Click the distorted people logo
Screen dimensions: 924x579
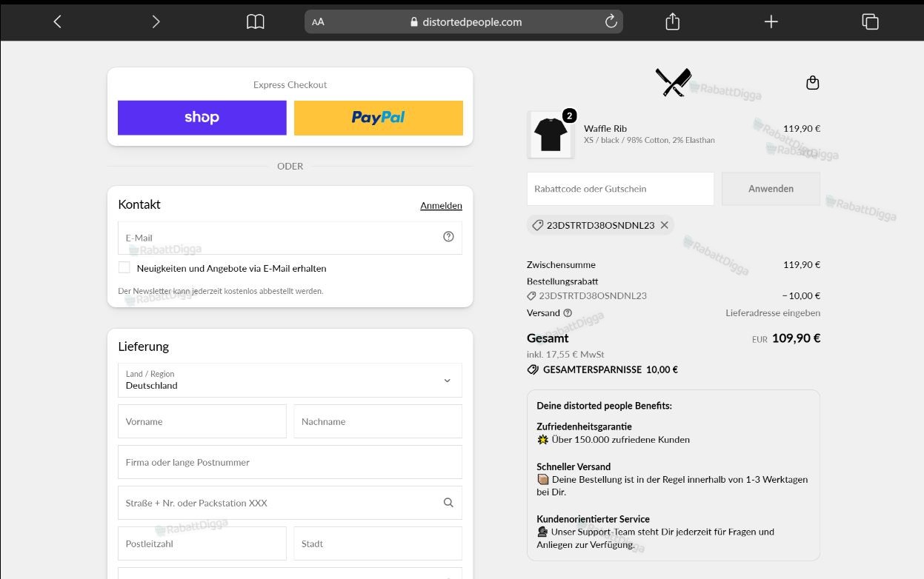coord(674,82)
